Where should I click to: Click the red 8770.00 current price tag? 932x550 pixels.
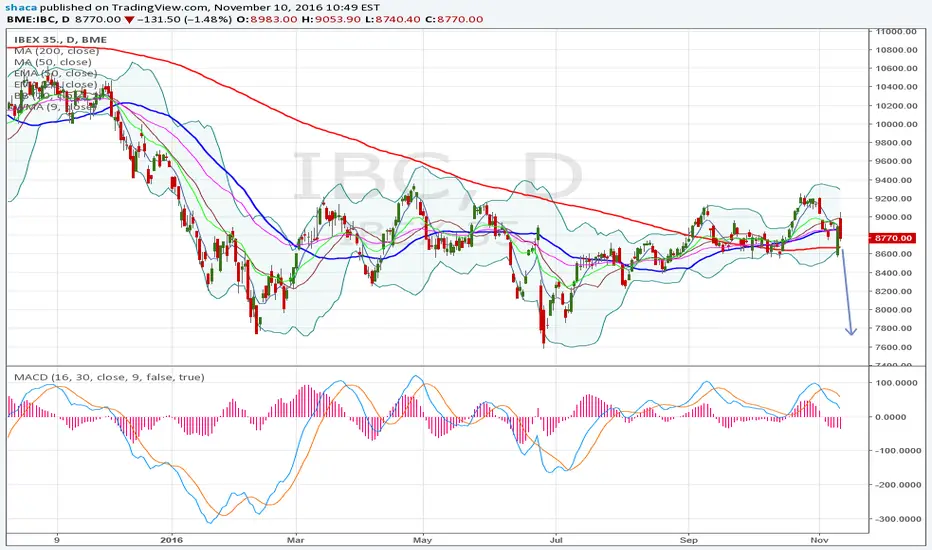893,238
